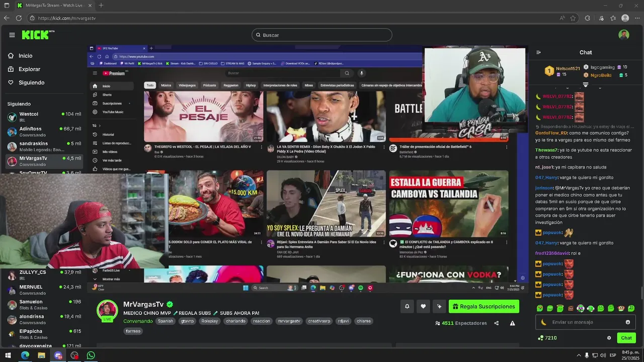The image size is (644, 362).
Task: Click the sparkle subscribe icon
Action: [x=439, y=306]
